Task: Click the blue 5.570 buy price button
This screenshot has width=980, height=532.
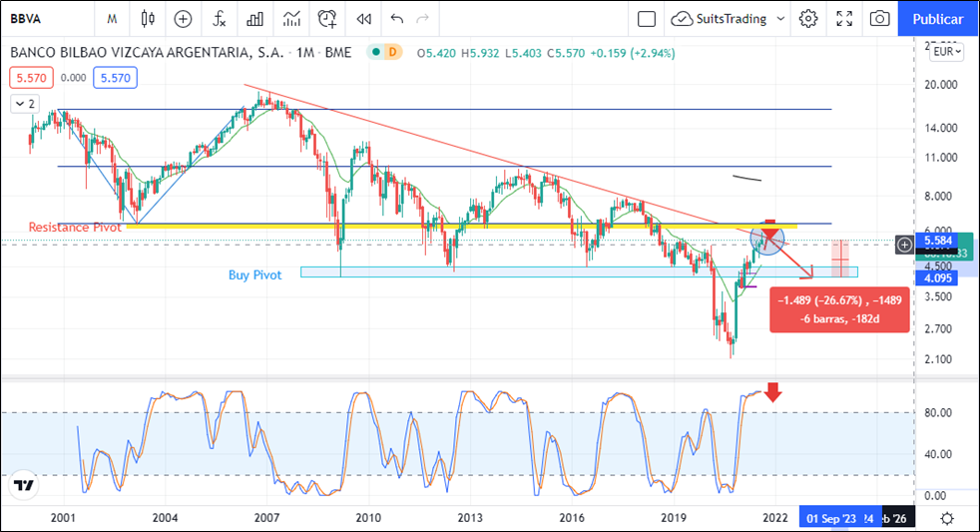Action: coord(115,77)
